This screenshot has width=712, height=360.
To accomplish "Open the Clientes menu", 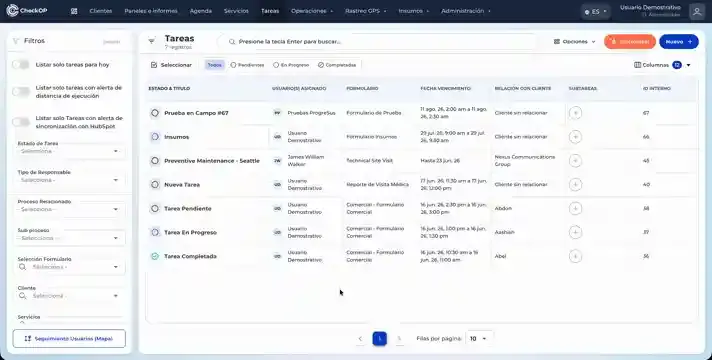I will tap(101, 11).
